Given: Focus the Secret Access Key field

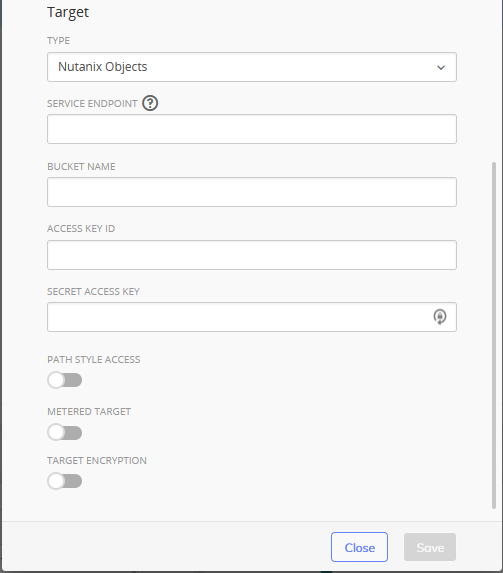Looking at the screenshot, I should pos(252,317).
